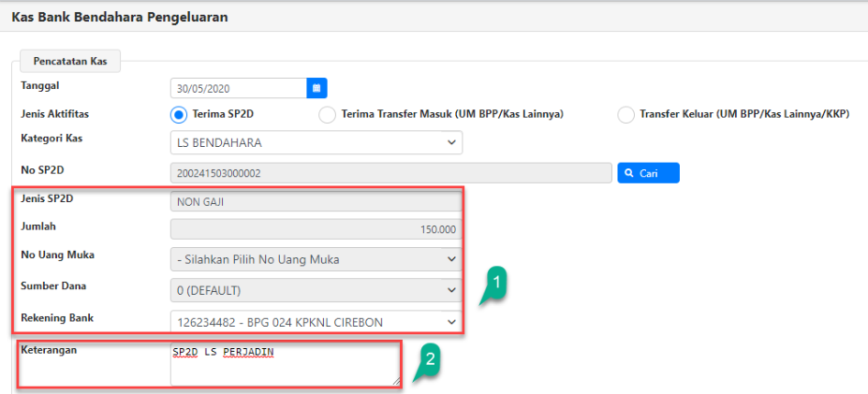
Task: Click the Jenis SP2D field
Action: [316, 200]
